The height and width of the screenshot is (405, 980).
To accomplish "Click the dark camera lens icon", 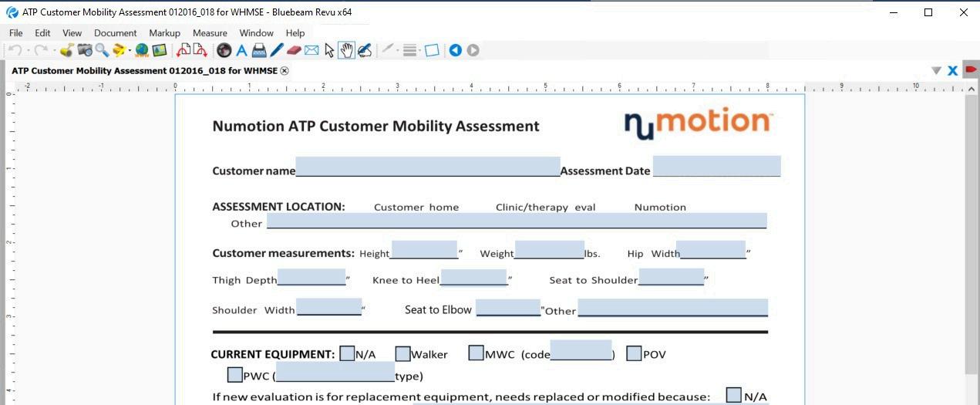I will pyautogui.click(x=224, y=50).
